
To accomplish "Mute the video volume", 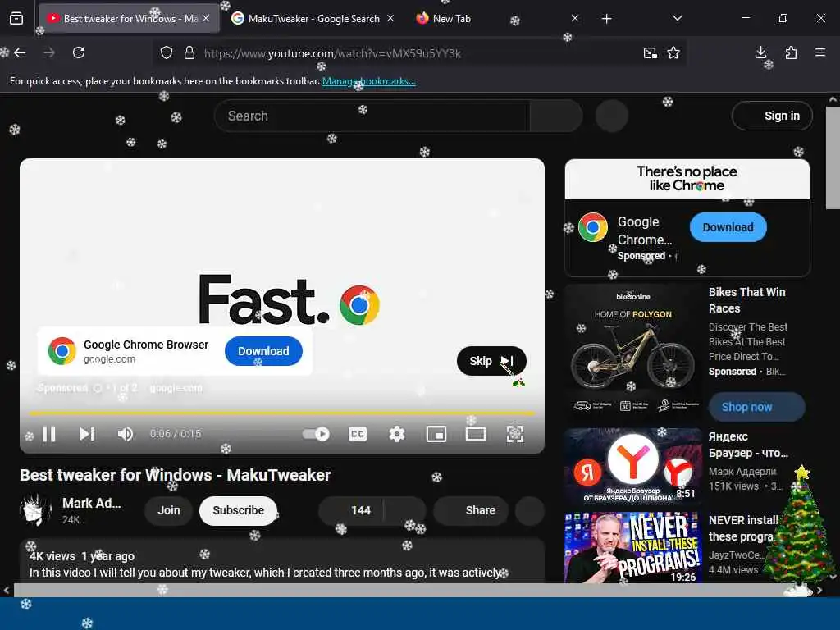I will tap(125, 434).
